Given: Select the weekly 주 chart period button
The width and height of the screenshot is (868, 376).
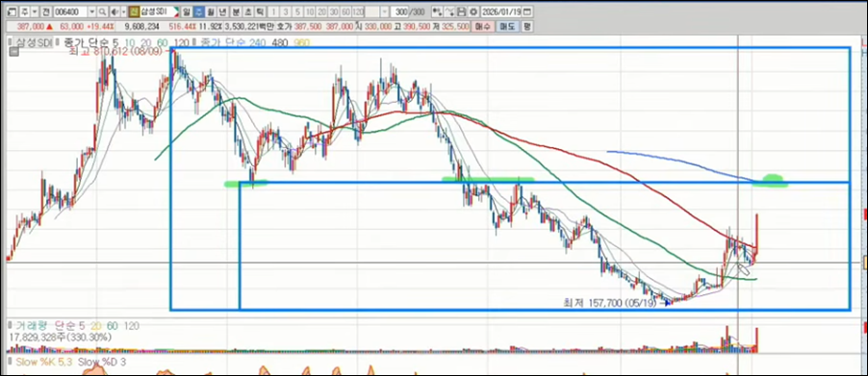Looking at the screenshot, I should tap(198, 12).
